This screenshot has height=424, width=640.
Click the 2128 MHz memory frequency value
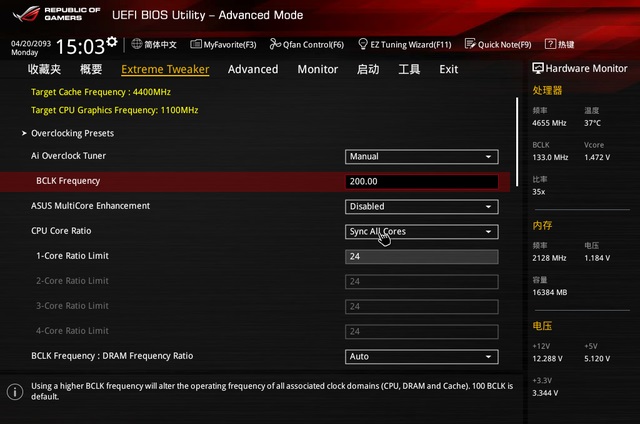pyautogui.click(x=549, y=258)
